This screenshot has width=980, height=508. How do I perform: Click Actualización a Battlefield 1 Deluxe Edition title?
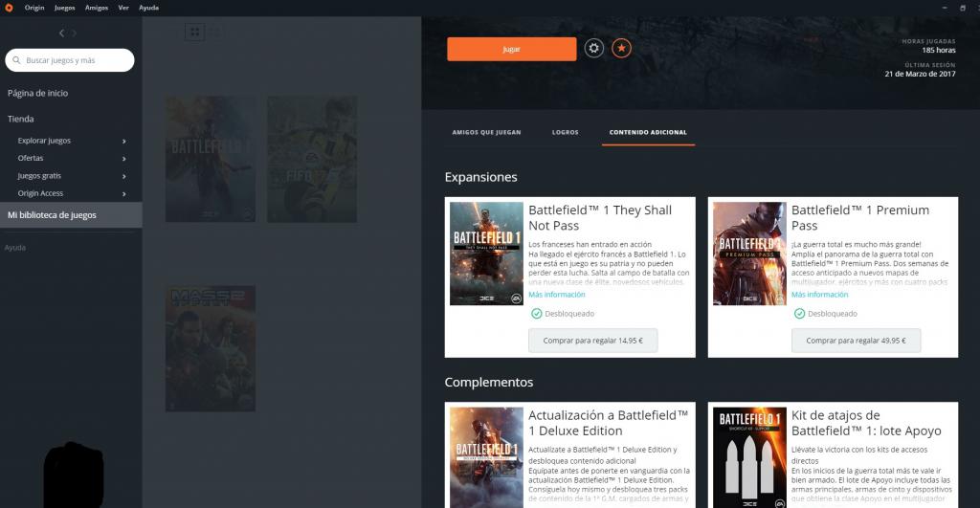pyautogui.click(x=608, y=423)
